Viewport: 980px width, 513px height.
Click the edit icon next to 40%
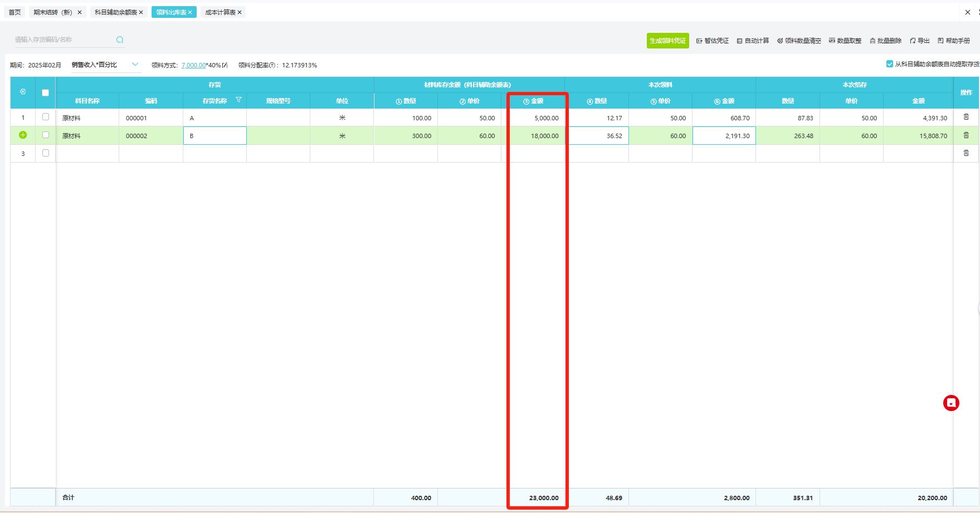[x=225, y=65]
